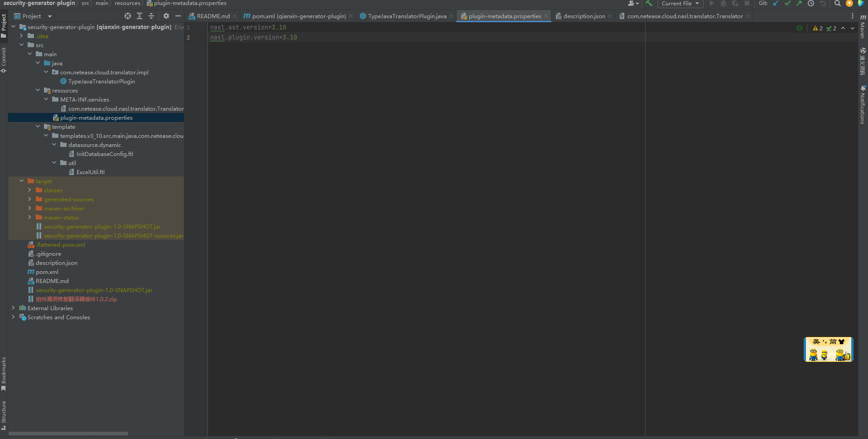Click the Project panel horizontal scrollbar
This screenshot has width=868, height=439.
coord(68,434)
